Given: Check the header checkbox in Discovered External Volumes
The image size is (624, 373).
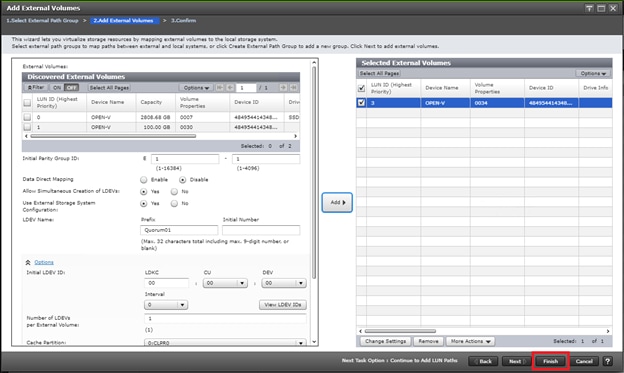Looking at the screenshot, I should click(27, 103).
